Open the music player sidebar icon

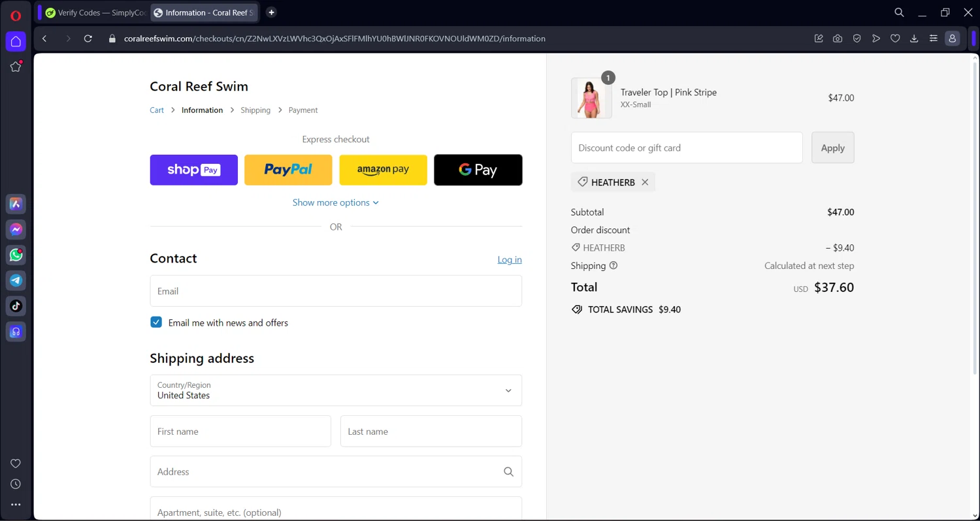16,332
